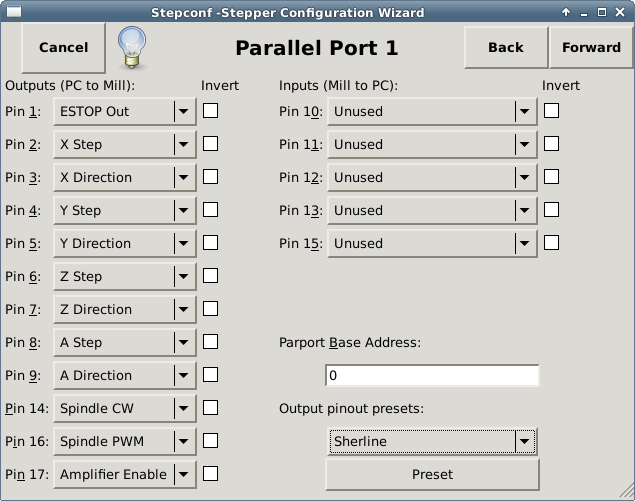Advance with the Forward button

(x=591, y=47)
